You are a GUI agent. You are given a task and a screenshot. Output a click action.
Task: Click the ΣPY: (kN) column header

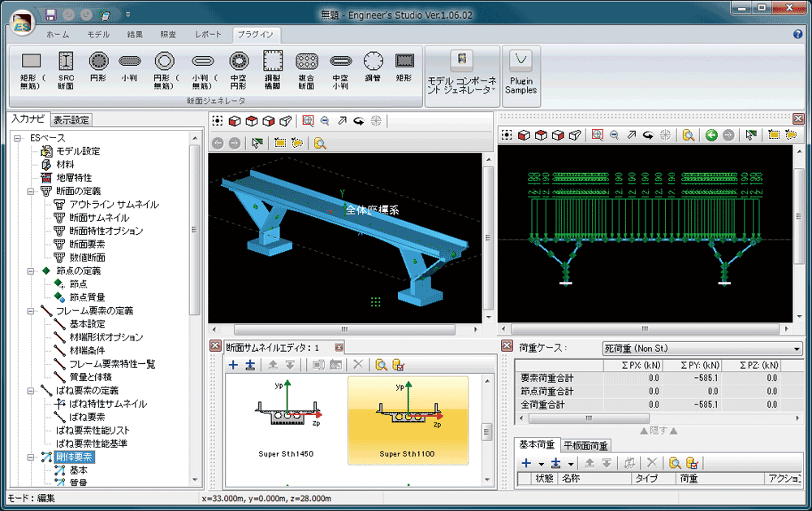(692, 365)
